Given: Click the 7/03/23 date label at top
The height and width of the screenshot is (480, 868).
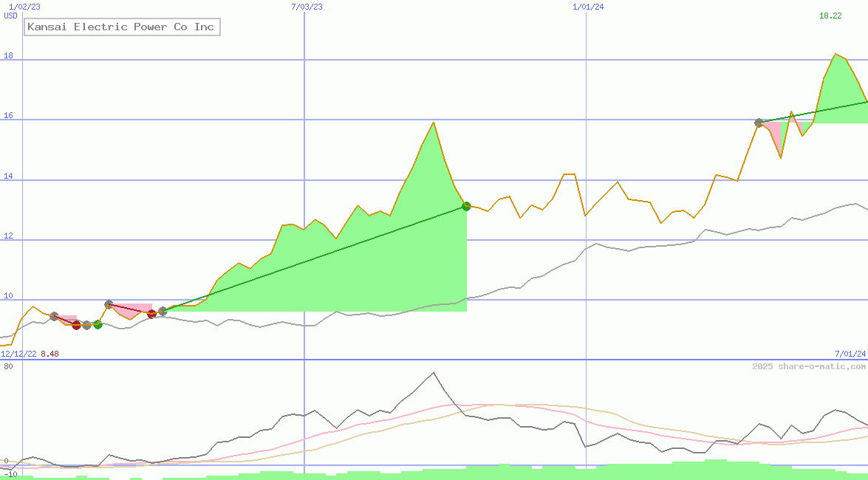Looking at the screenshot, I should point(307,7).
